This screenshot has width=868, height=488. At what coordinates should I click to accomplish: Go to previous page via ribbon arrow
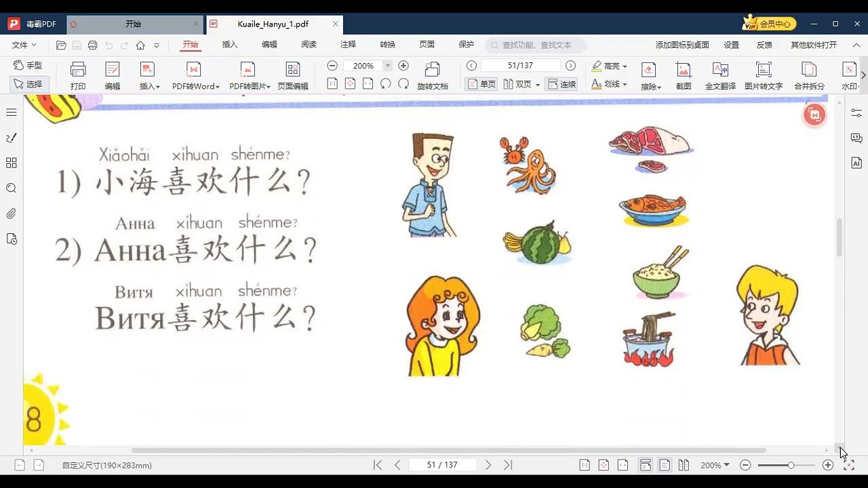pos(472,66)
